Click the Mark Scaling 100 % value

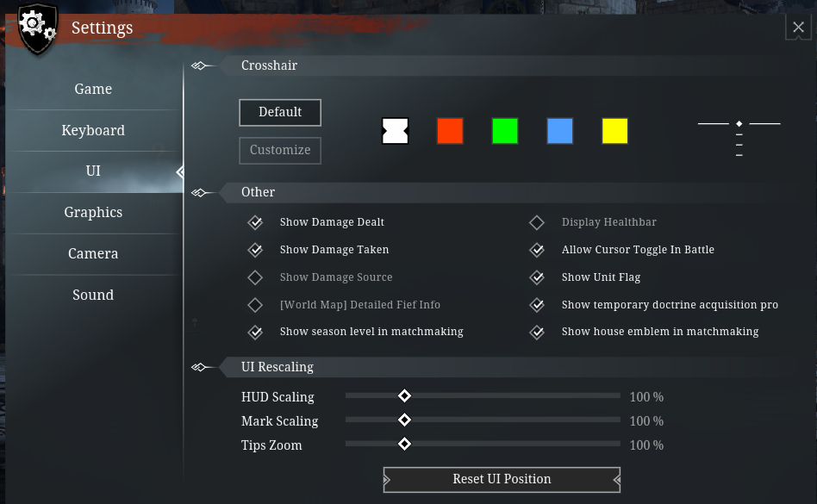tap(646, 421)
